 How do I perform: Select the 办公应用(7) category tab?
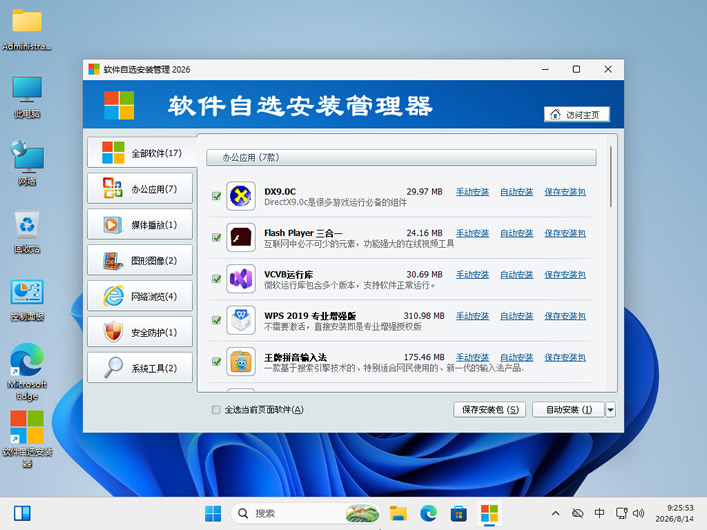coord(140,189)
